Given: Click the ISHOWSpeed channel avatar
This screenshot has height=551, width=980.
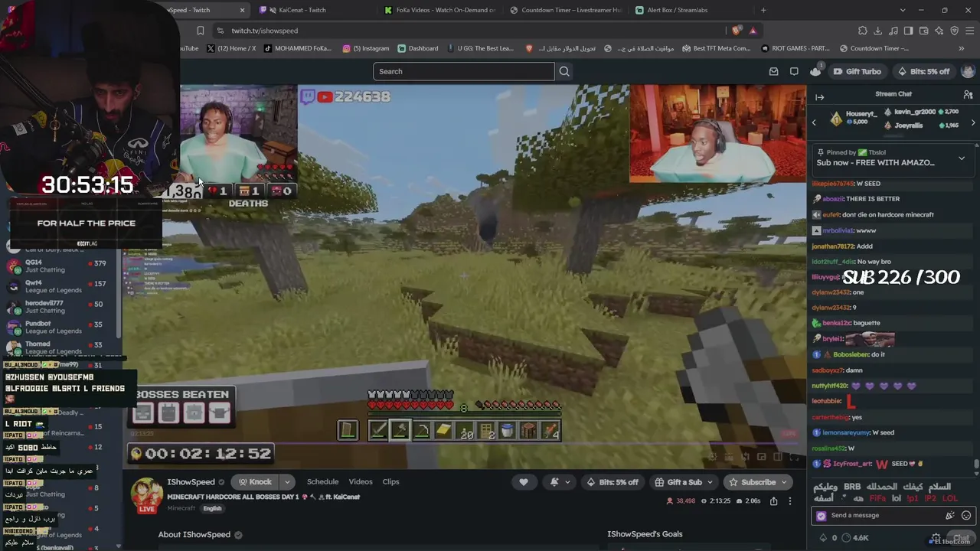Looking at the screenshot, I should 146,494.
